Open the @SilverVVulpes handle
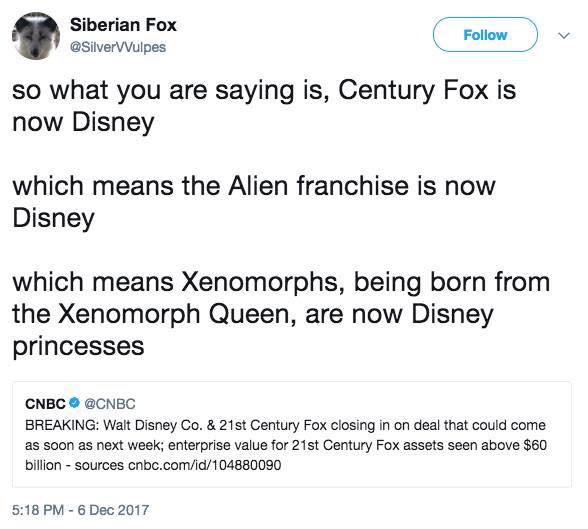Image resolution: width=588 pixels, height=529 pixels. 118,47
